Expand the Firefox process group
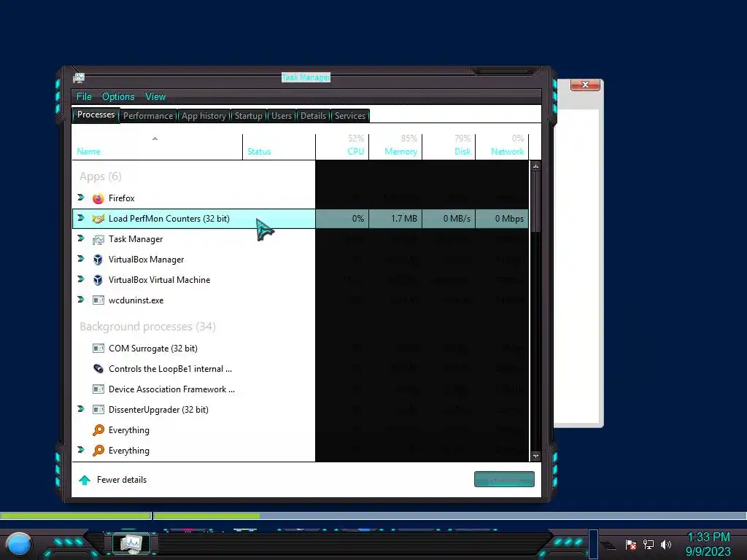Screen dimensions: 747x560 81,198
